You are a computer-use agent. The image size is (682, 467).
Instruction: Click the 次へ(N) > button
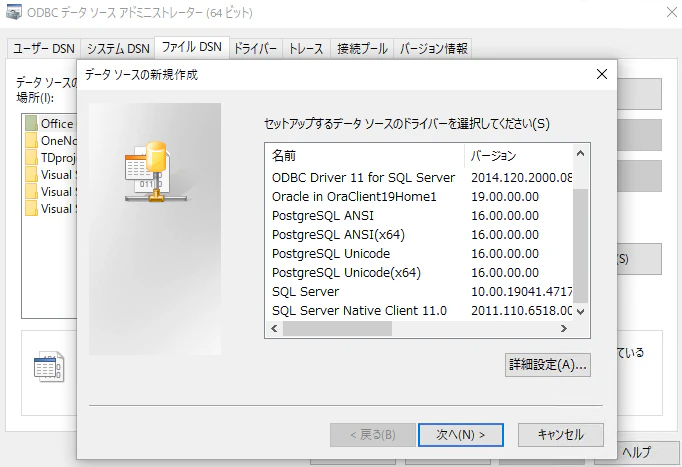[461, 435]
